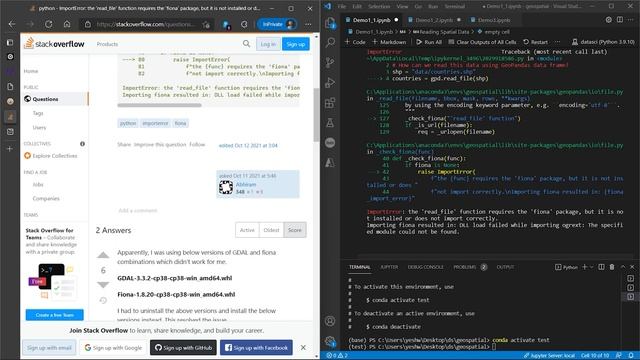Click Clear Outputs of All Cells
The image size is (640, 360).
(x=482, y=42)
